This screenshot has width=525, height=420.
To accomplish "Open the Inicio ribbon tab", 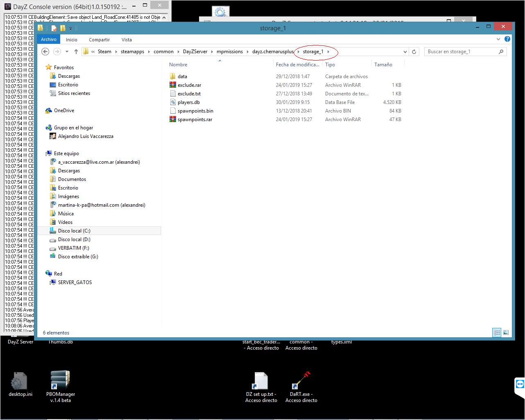I will 72,39.
